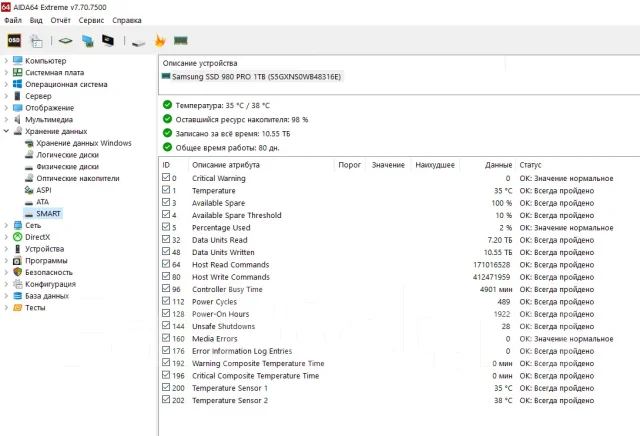Viewport: 640px width, 436px height.
Task: Select Мультимедиа tree entry
Action: tap(49, 120)
